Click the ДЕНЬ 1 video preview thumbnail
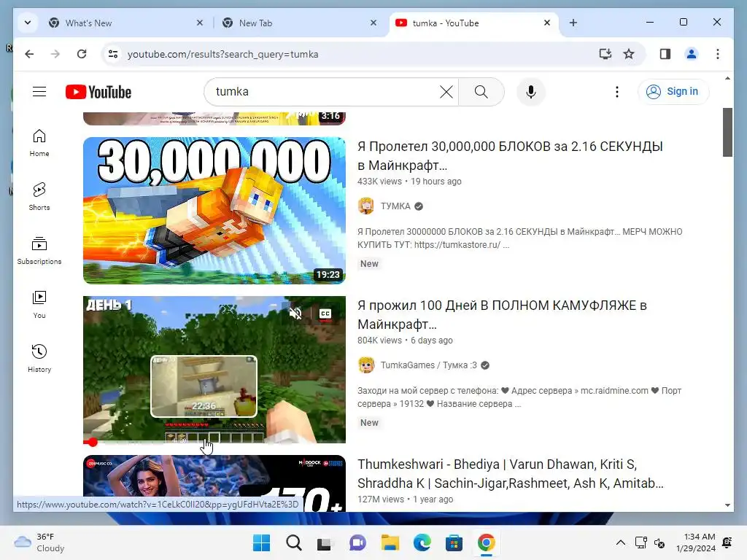Viewport: 747px width, 560px height. click(214, 370)
